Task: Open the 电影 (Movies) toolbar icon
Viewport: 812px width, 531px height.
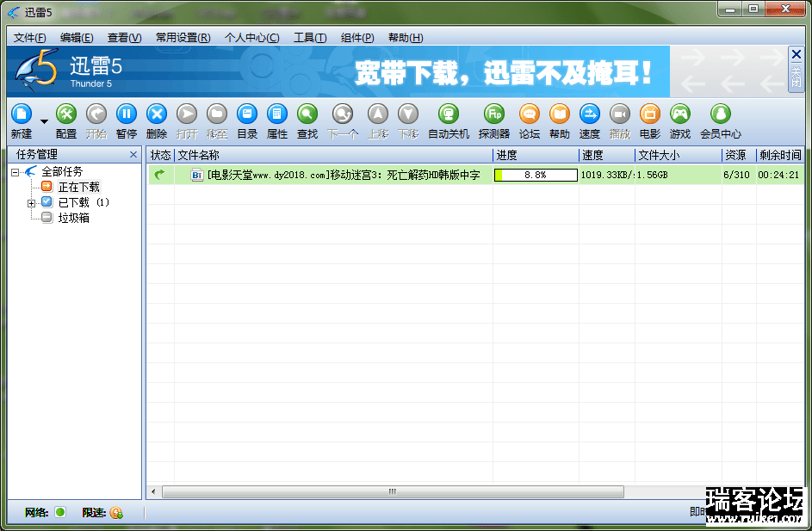Action: click(649, 114)
